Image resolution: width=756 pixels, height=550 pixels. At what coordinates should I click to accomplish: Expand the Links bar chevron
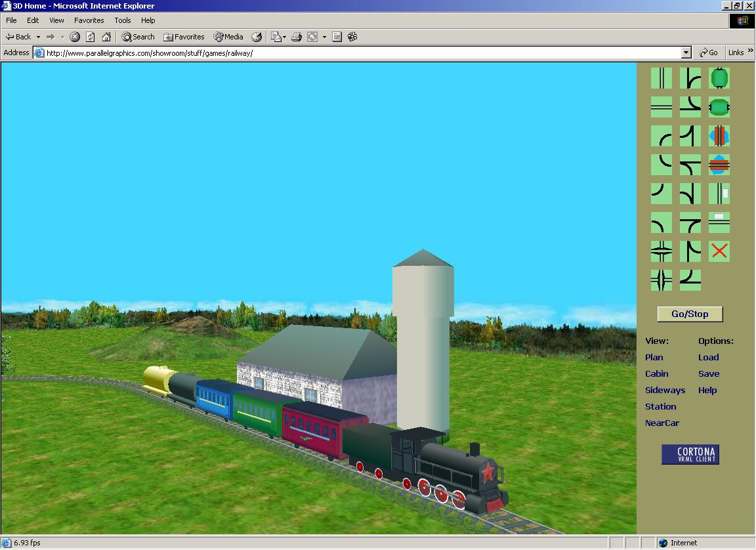coord(750,51)
